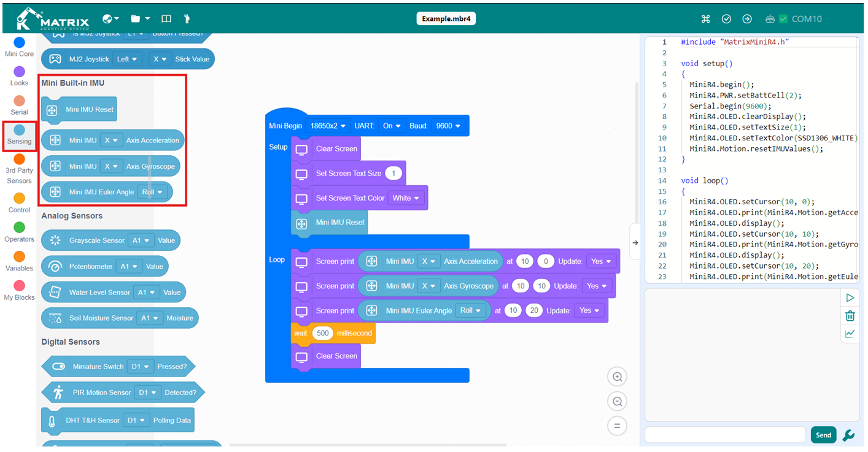Click the COM10 port label

[807, 19]
